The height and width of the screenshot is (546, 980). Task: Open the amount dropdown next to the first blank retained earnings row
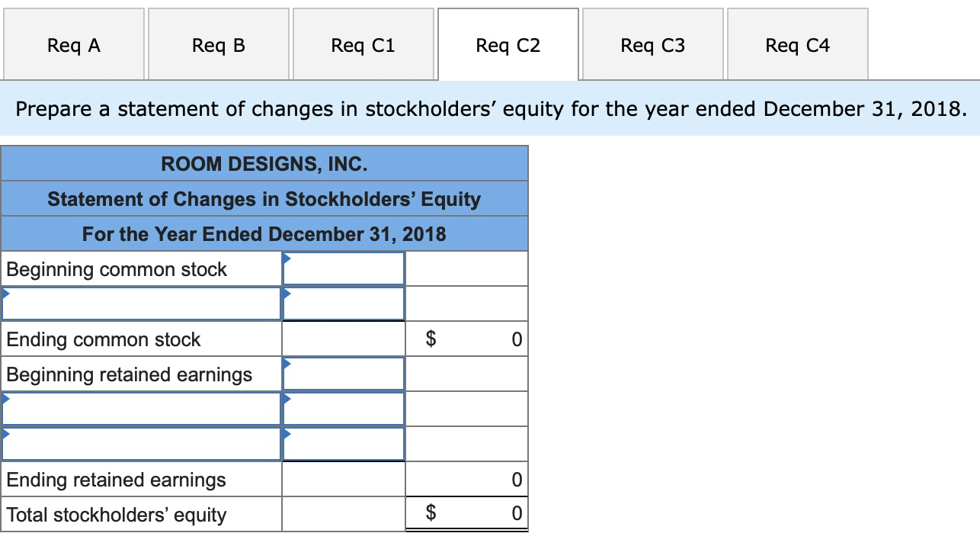343,409
